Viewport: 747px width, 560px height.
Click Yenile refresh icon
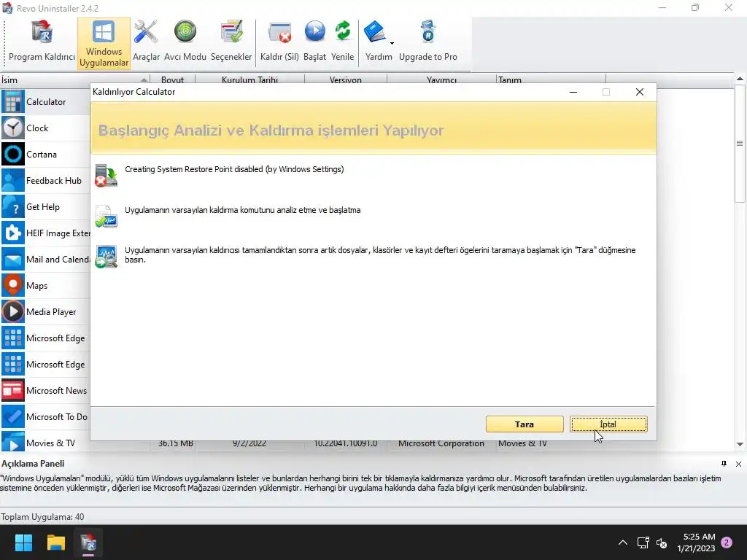343,42
